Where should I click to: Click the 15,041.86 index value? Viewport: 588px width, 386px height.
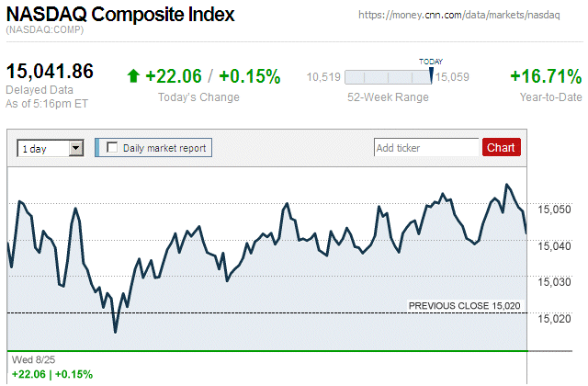click(x=51, y=72)
